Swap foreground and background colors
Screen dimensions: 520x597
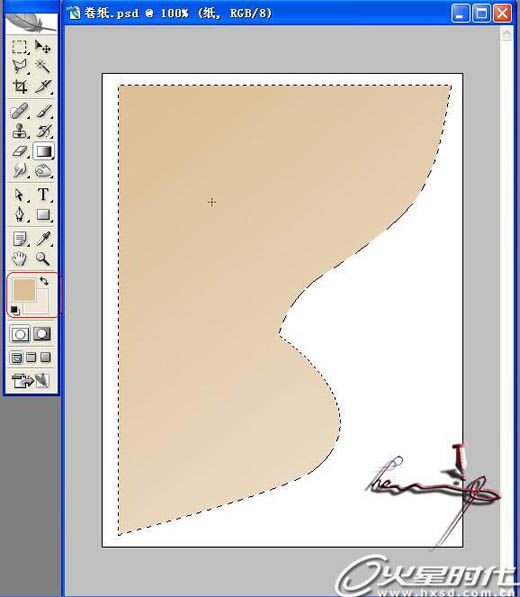click(44, 281)
